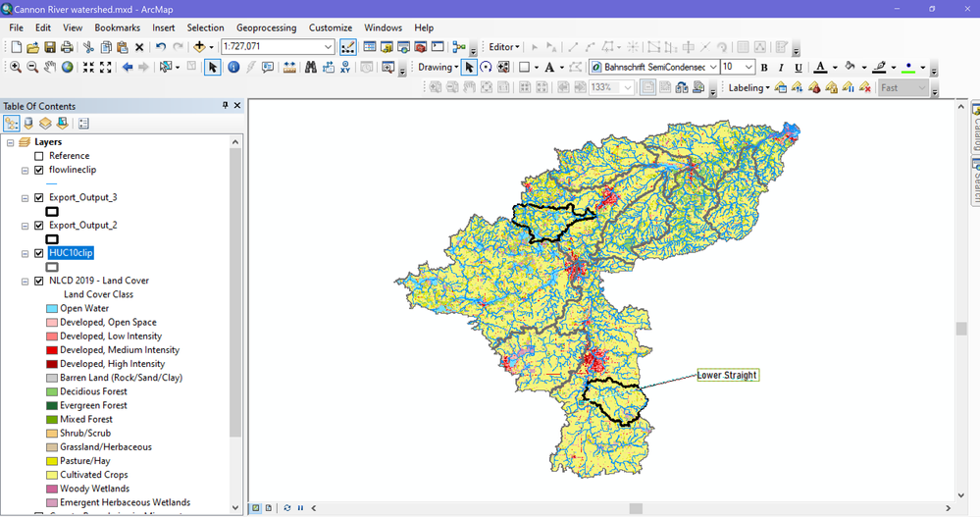
Task: Activate the Pan hand tool
Action: click(x=50, y=68)
